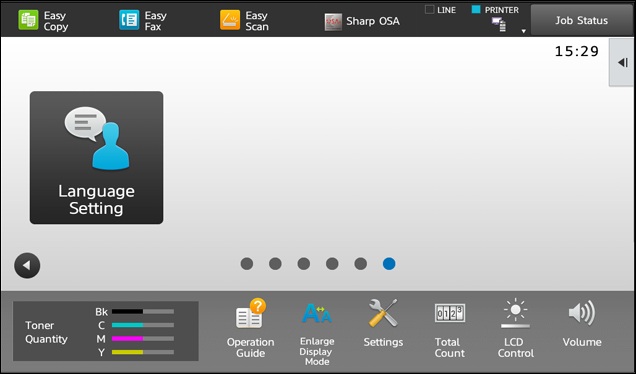Screen dimensions: 636x374
Task: Open Volume control
Action: click(582, 323)
